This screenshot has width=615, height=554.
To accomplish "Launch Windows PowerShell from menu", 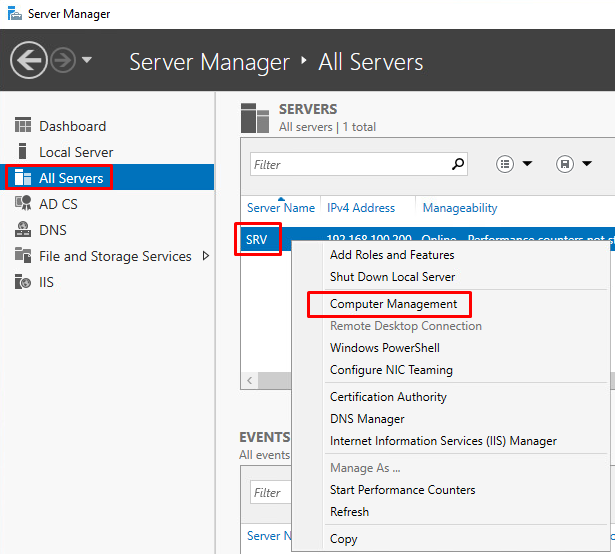I will pos(385,348).
